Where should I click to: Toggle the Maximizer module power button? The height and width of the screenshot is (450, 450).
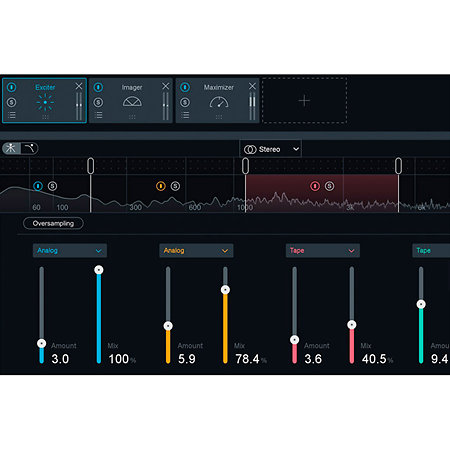point(185,87)
